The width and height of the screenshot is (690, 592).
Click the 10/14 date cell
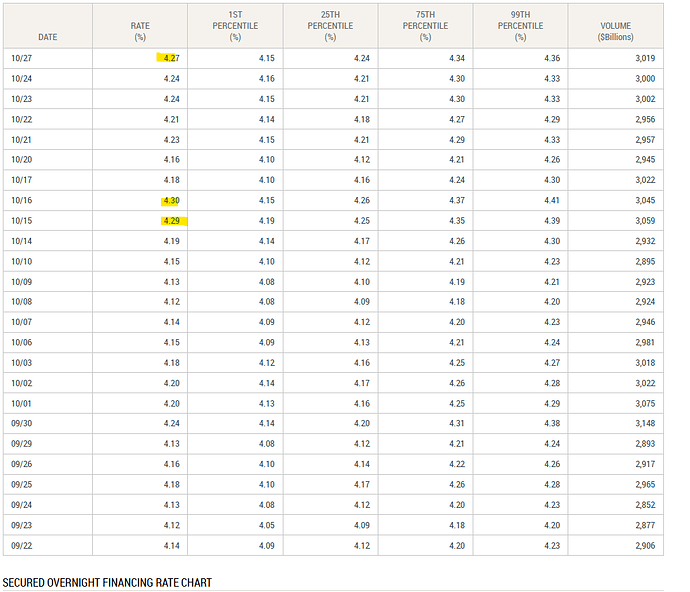pos(21,241)
